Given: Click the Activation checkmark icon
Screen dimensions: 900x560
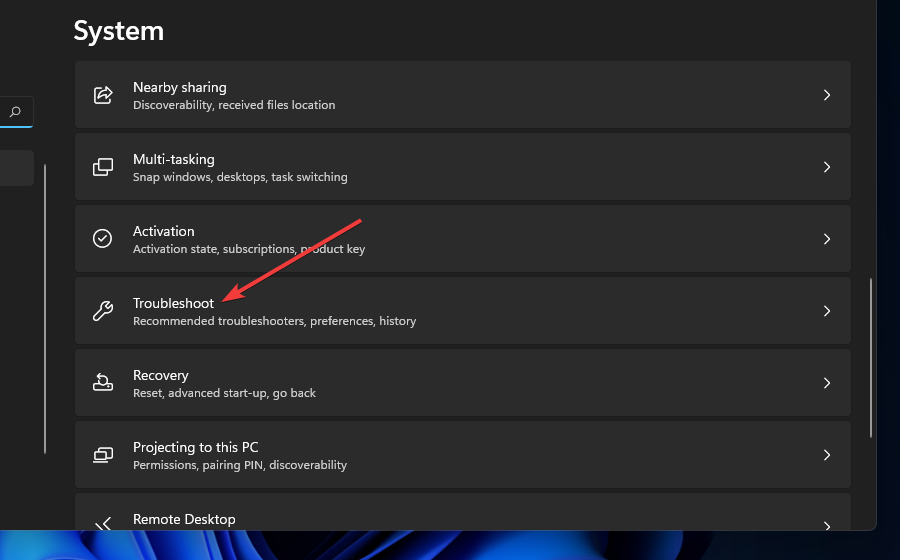Looking at the screenshot, I should click(x=103, y=239).
